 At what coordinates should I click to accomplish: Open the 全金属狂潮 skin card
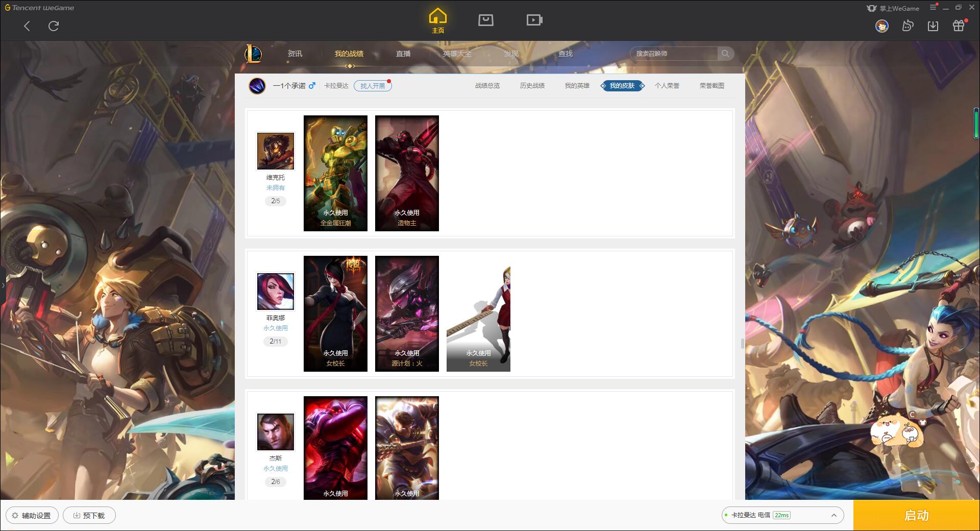pos(335,173)
